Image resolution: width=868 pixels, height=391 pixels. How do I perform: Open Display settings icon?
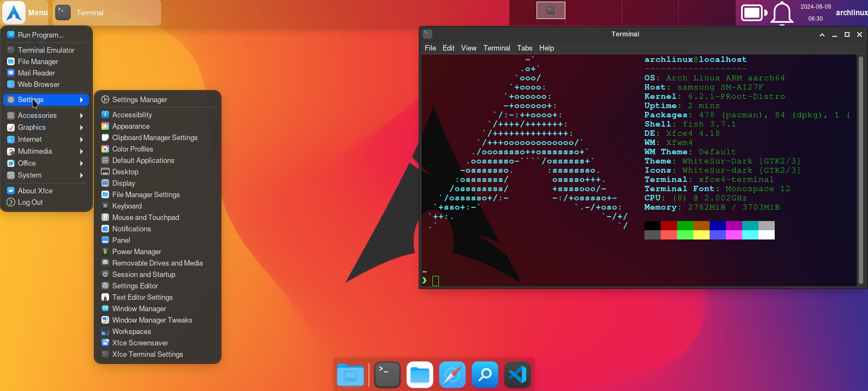pos(105,183)
